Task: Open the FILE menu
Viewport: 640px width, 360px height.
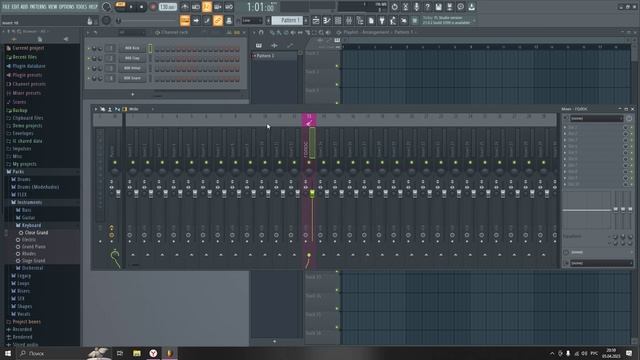Action: pyautogui.click(x=6, y=7)
